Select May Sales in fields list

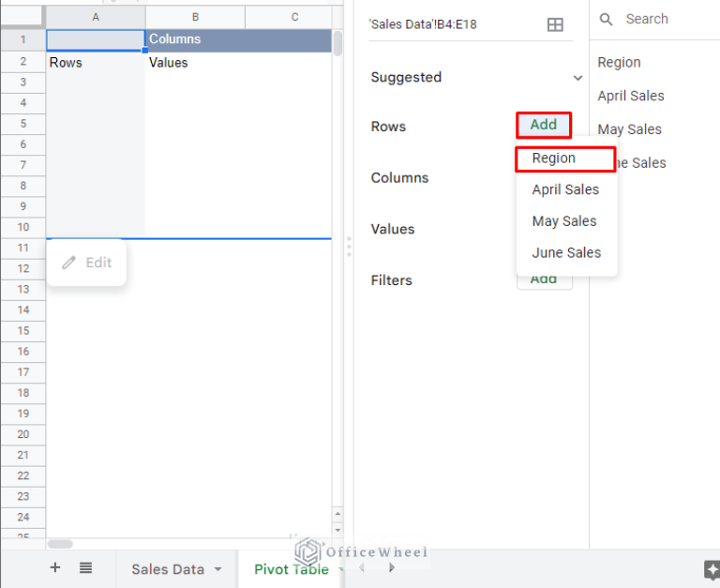pyautogui.click(x=629, y=129)
